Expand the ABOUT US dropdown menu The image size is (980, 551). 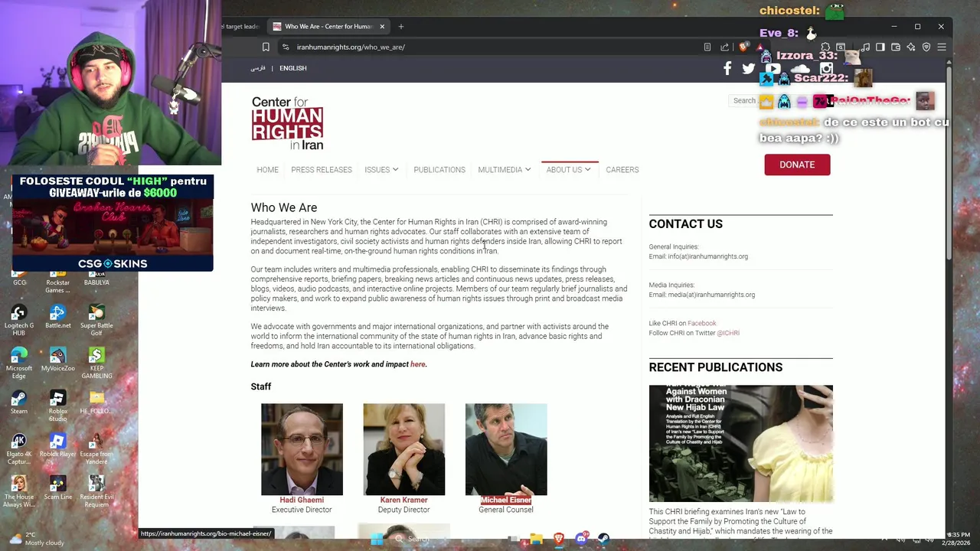(x=568, y=170)
